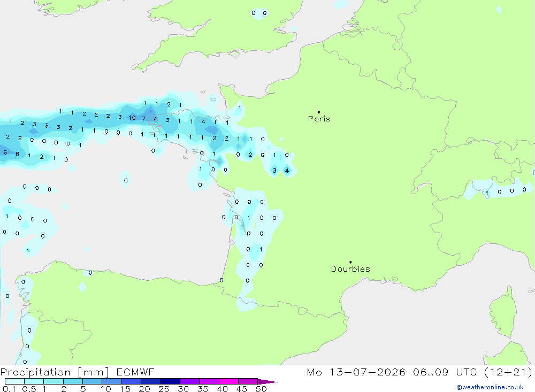This screenshot has width=535, height=392.
Task: Pick the 15–20 mm blue legend swatch
Action: pos(132,381)
